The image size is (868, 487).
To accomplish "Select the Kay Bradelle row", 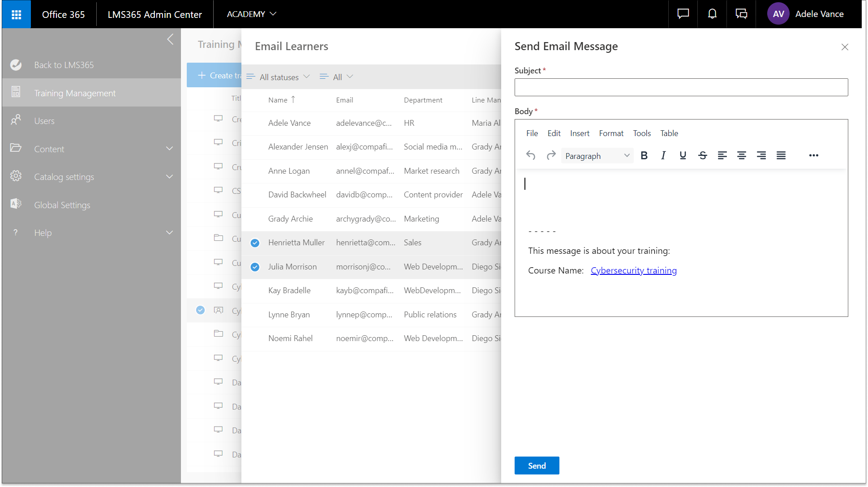I will tap(289, 290).
